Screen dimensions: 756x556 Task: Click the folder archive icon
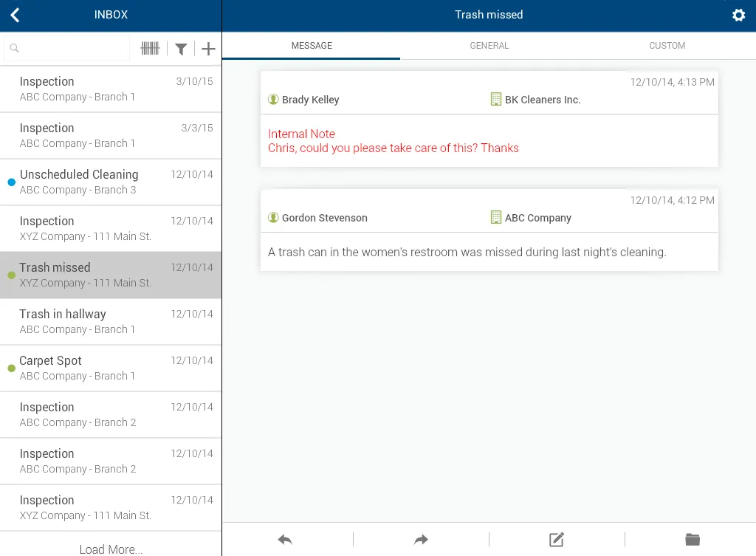[x=692, y=540]
